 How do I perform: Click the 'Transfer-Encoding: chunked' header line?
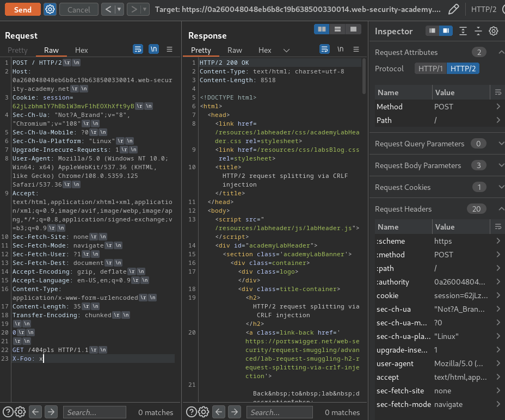pyautogui.click(x=62, y=315)
